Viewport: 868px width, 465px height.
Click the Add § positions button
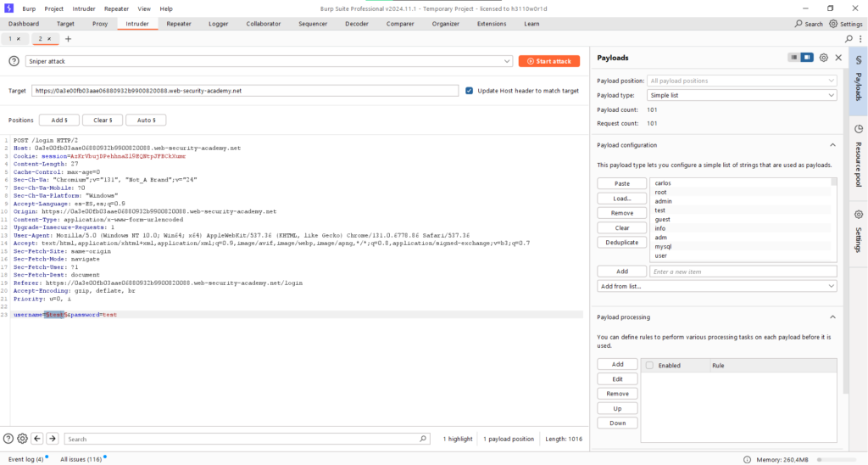tap(59, 120)
